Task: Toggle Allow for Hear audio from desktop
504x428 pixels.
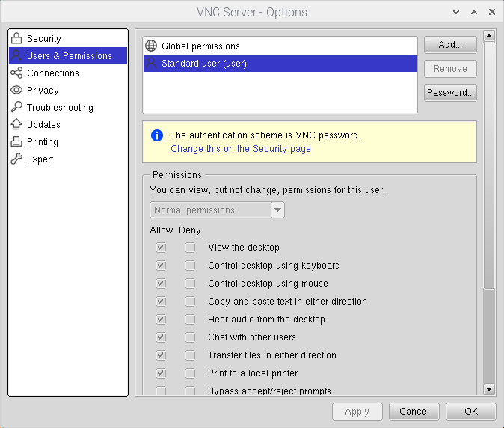Action: [161, 320]
